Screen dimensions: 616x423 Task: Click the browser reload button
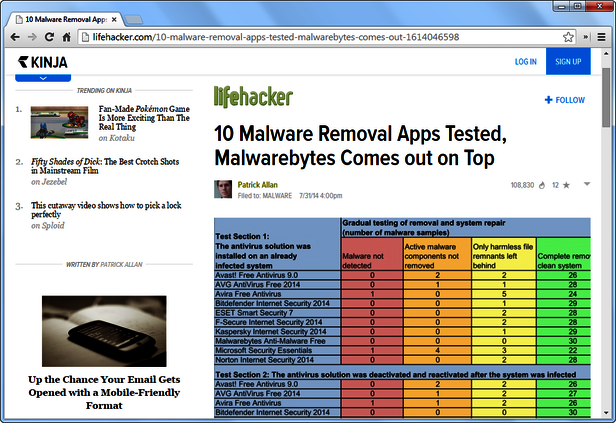coord(50,36)
